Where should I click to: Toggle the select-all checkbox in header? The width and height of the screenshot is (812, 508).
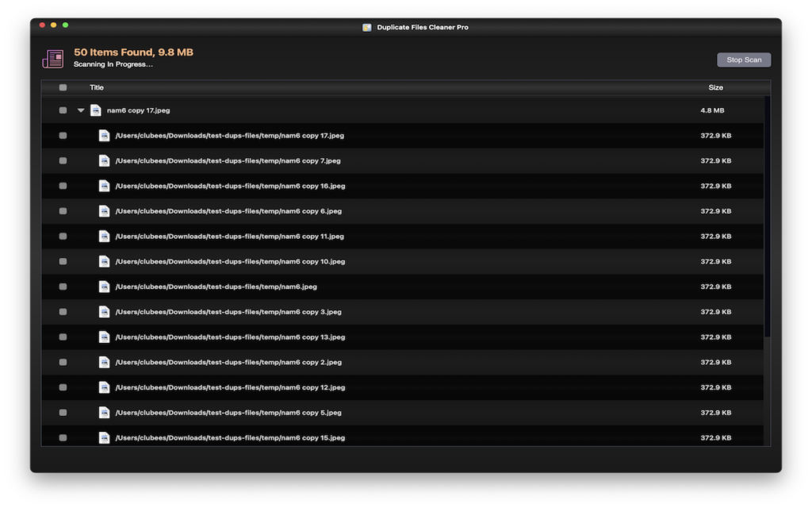[63, 87]
